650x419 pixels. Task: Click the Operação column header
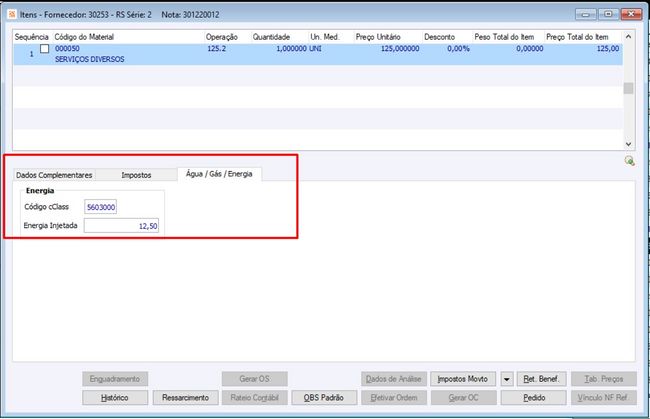pyautogui.click(x=222, y=37)
